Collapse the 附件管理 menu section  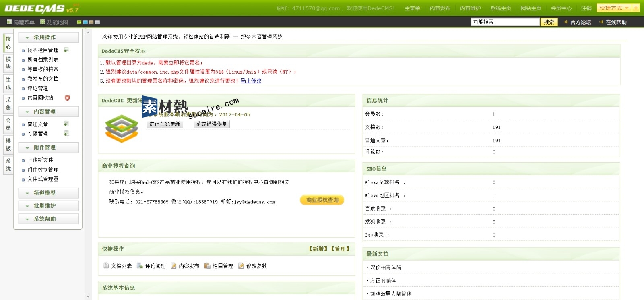pyautogui.click(x=48, y=148)
